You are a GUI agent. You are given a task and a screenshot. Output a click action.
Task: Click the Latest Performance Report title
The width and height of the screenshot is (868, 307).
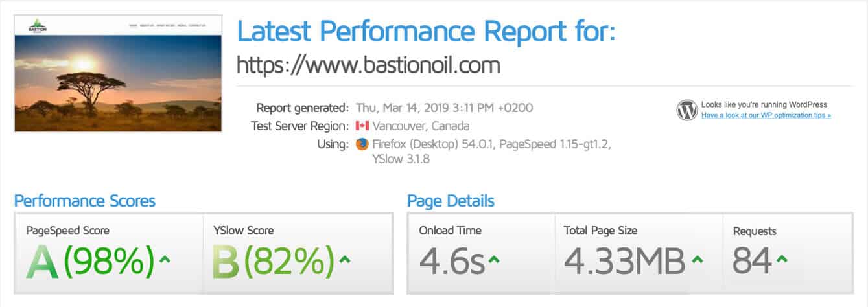pyautogui.click(x=425, y=32)
